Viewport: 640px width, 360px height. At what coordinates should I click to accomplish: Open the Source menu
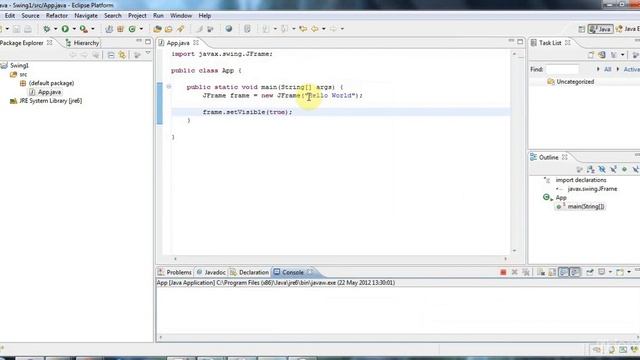point(30,16)
